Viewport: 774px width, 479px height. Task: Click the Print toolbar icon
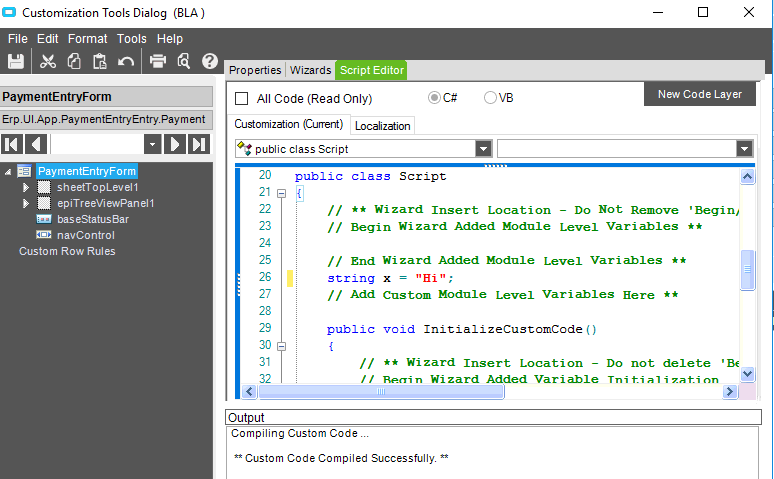(x=158, y=61)
